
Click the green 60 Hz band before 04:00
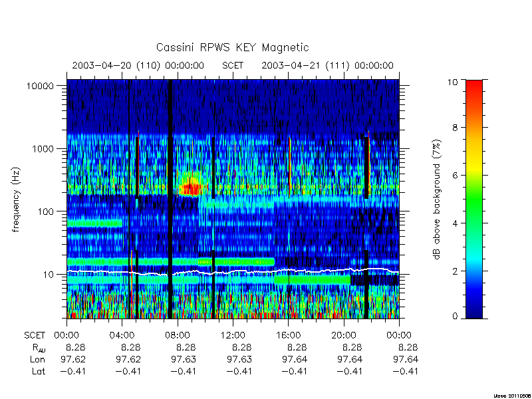94,223
